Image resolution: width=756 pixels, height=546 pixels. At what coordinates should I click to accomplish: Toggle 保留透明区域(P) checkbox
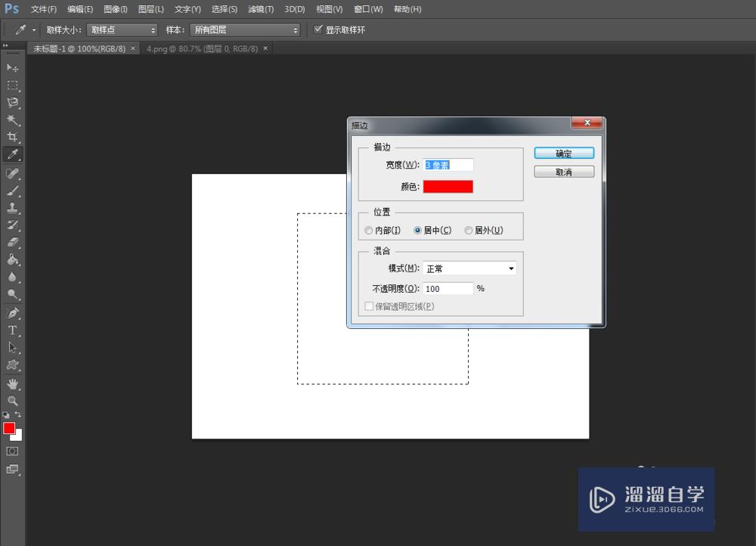point(370,306)
